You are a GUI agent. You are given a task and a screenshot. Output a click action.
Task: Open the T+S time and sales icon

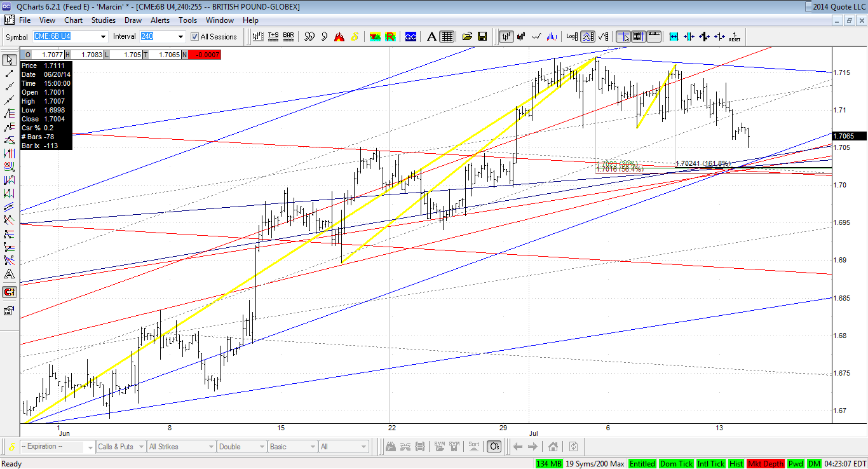(x=273, y=37)
